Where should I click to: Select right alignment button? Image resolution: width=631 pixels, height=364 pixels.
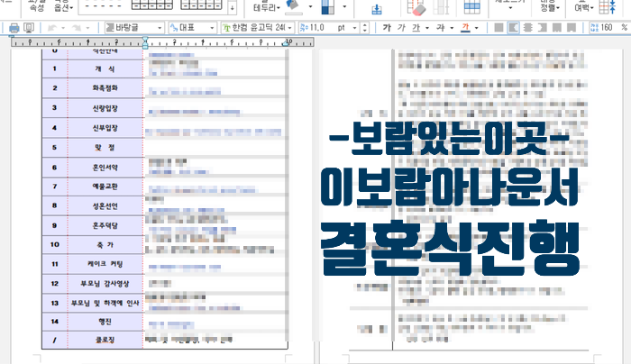[542, 28]
